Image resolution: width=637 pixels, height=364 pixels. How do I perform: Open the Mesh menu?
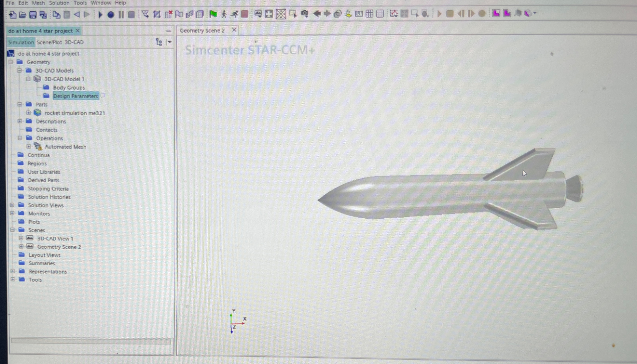point(38,3)
